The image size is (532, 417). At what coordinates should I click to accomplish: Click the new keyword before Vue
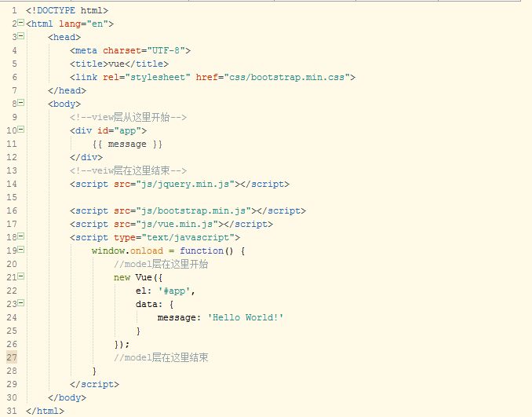[122, 277]
